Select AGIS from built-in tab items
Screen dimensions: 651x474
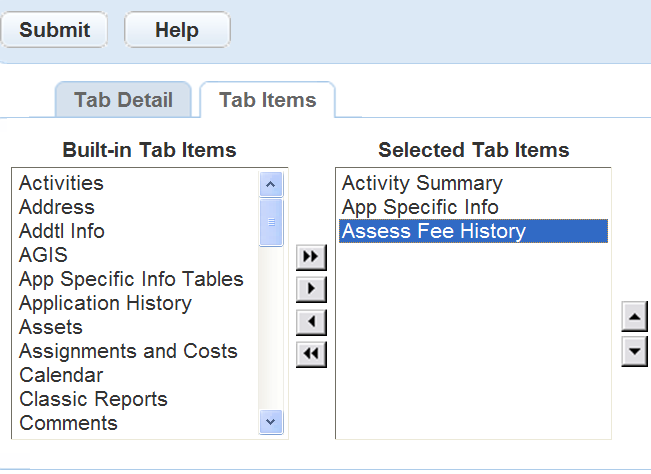click(x=43, y=255)
